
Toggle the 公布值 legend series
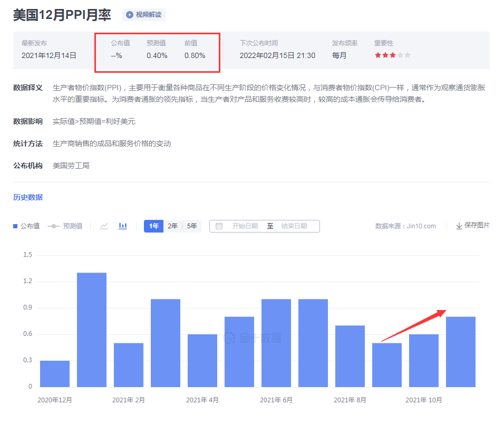pyautogui.click(x=26, y=226)
